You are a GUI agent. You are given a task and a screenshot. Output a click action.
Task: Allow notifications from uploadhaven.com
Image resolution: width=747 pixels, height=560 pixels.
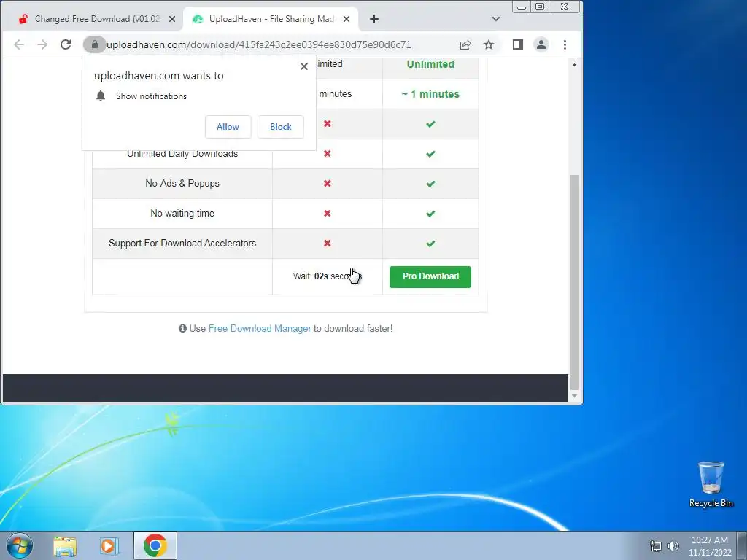[x=228, y=127]
